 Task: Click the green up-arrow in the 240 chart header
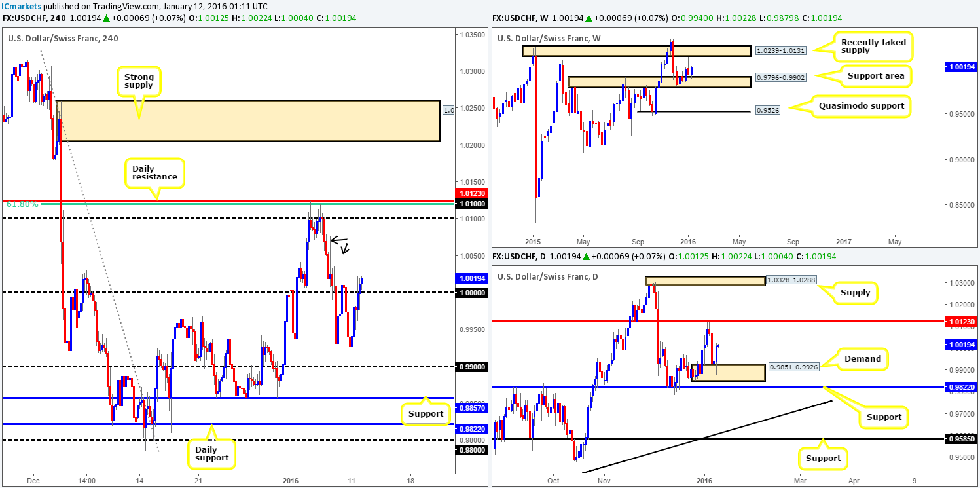point(105,18)
